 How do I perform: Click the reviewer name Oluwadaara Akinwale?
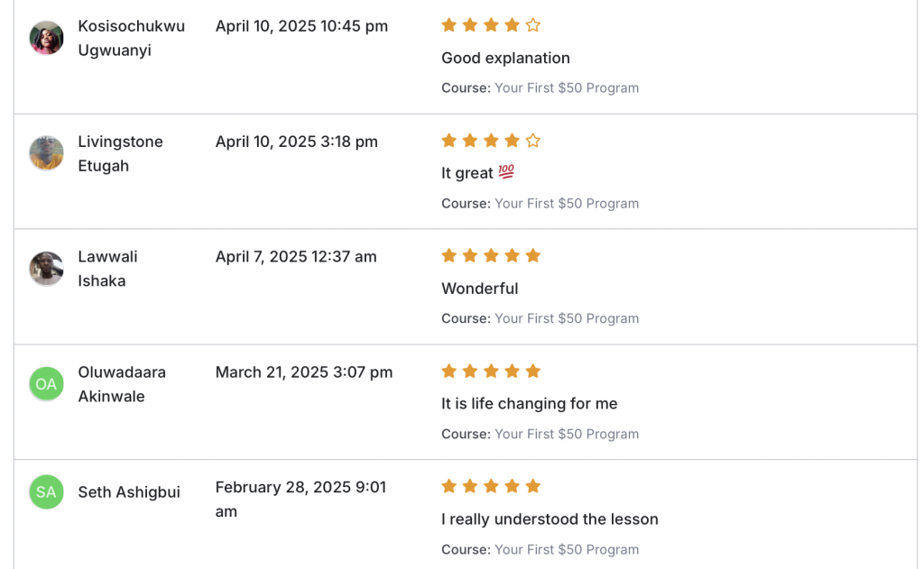tap(121, 384)
